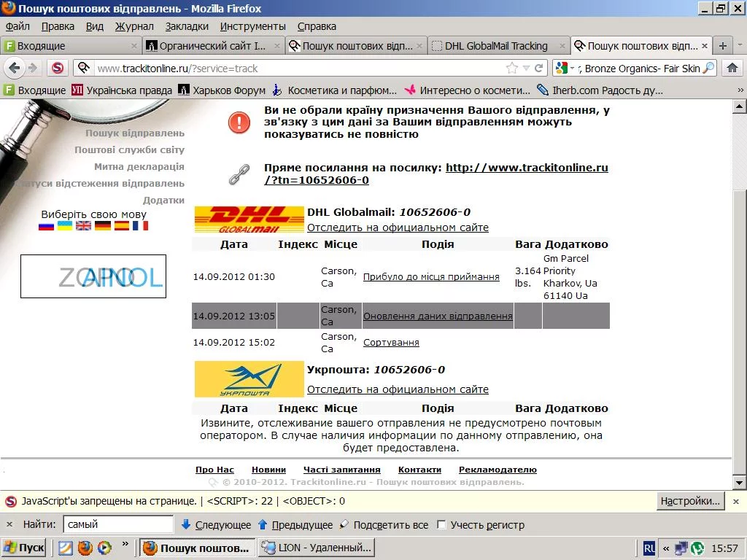Select the Spanish flag language
747x560 pixels.
click(x=122, y=226)
